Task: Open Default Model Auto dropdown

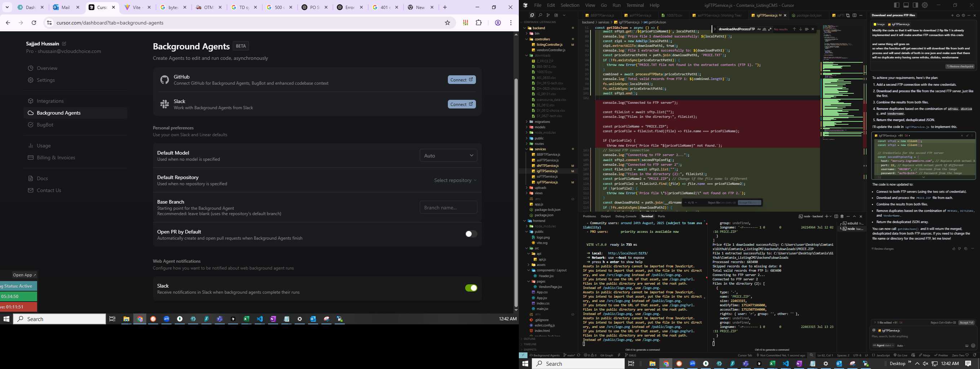Action: pos(448,156)
